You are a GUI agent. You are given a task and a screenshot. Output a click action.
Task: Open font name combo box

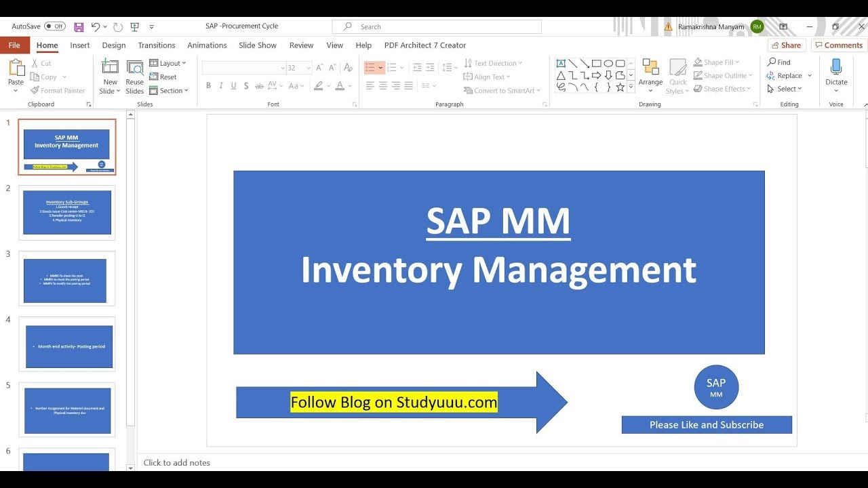coord(244,68)
